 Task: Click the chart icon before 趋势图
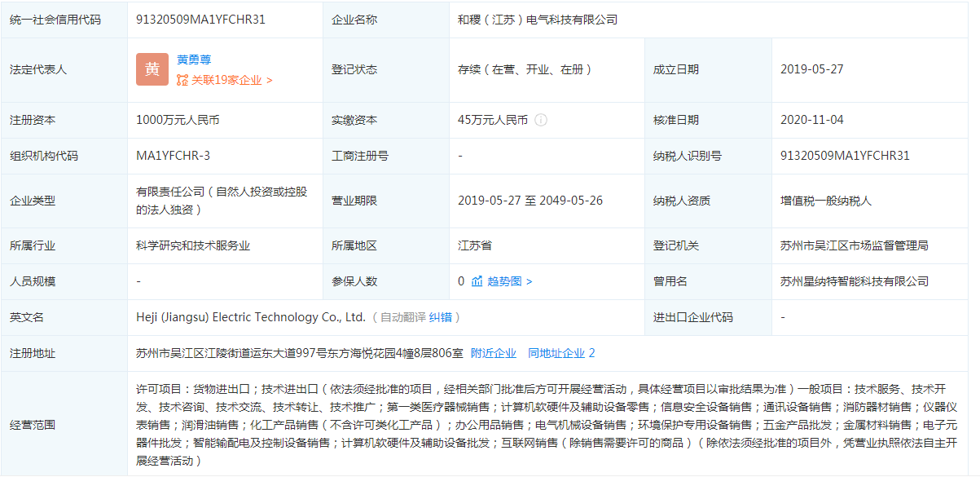477,281
